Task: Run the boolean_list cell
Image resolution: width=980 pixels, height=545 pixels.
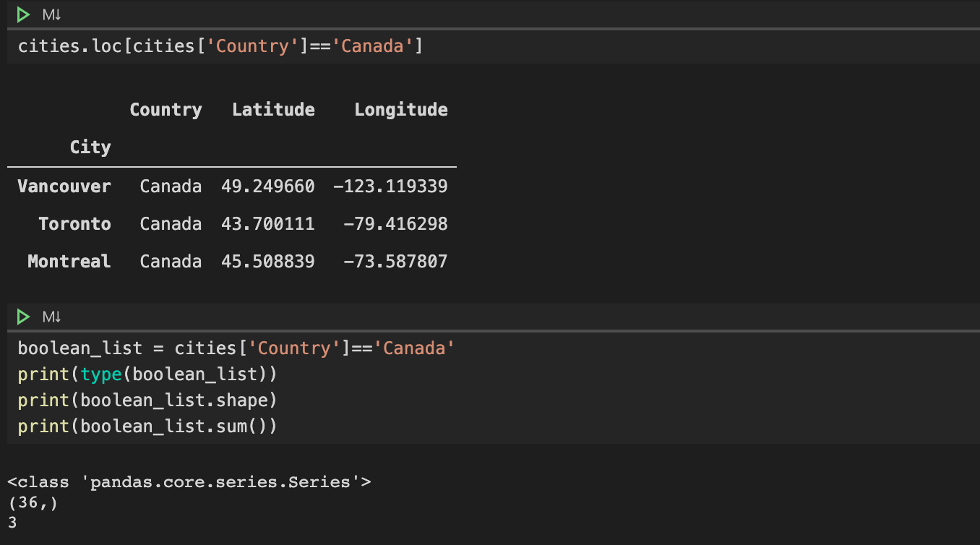Action: [24, 317]
